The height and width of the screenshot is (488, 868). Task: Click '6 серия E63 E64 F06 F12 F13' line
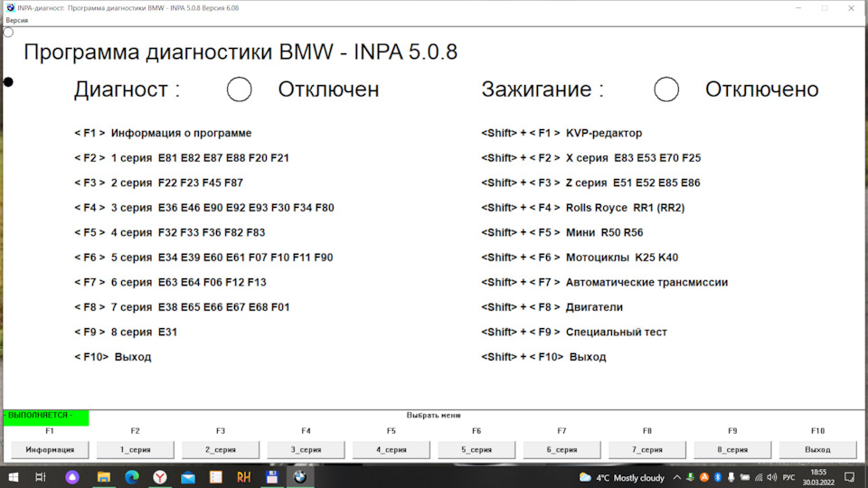(x=170, y=283)
